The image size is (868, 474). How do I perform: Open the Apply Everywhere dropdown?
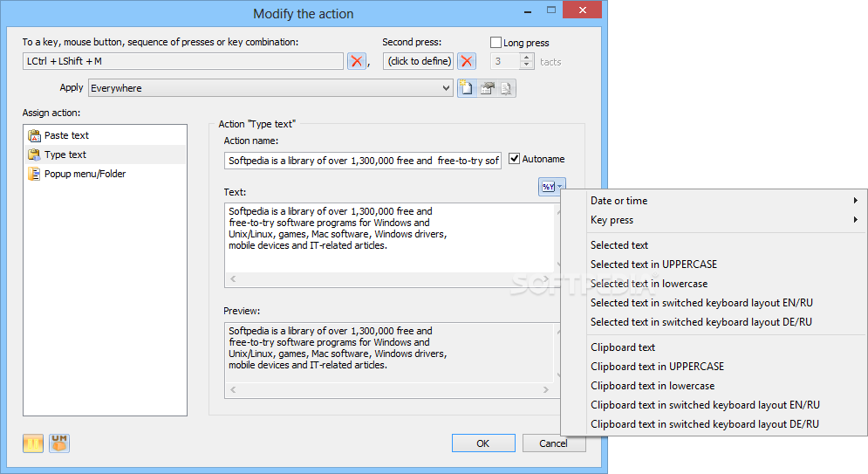click(x=270, y=88)
